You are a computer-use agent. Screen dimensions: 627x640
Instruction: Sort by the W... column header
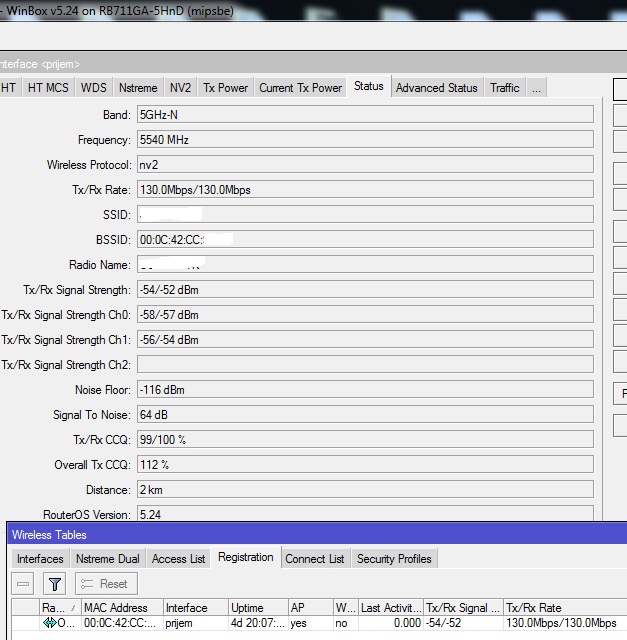pos(346,607)
